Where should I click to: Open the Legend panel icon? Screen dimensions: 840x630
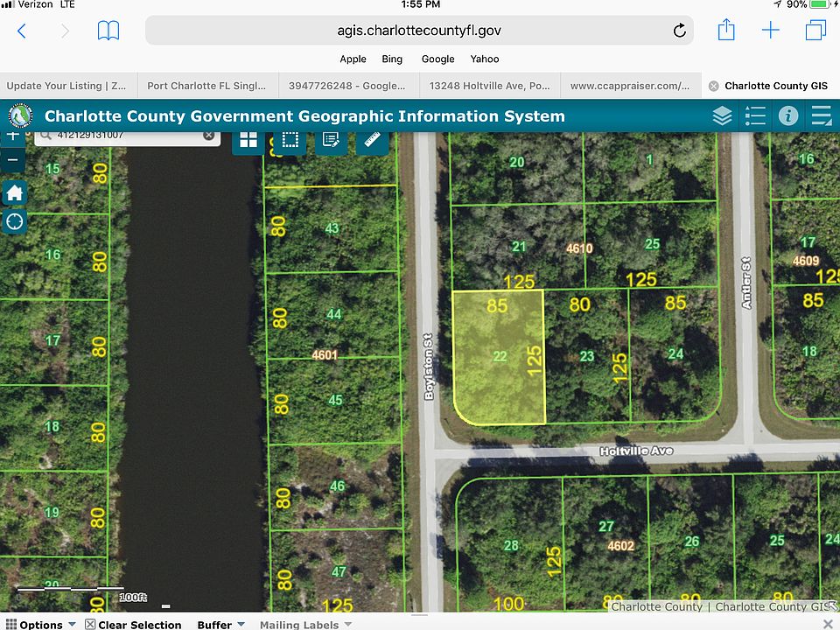point(754,116)
